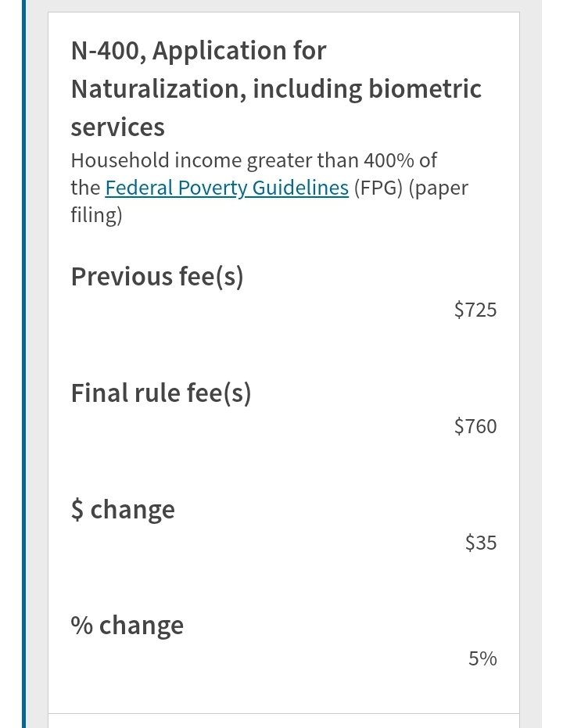Select the Previous fee(s) label
This screenshot has height=728, width=563.
click(x=157, y=277)
